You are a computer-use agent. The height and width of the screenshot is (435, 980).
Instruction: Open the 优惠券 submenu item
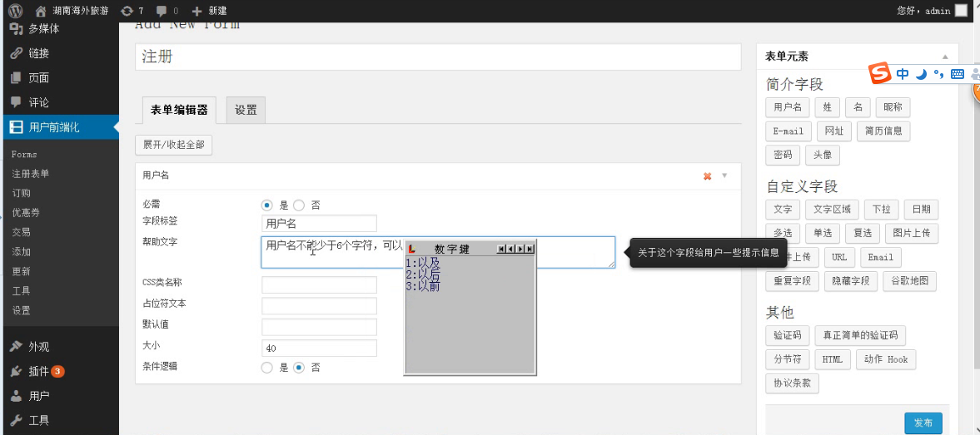(x=26, y=213)
